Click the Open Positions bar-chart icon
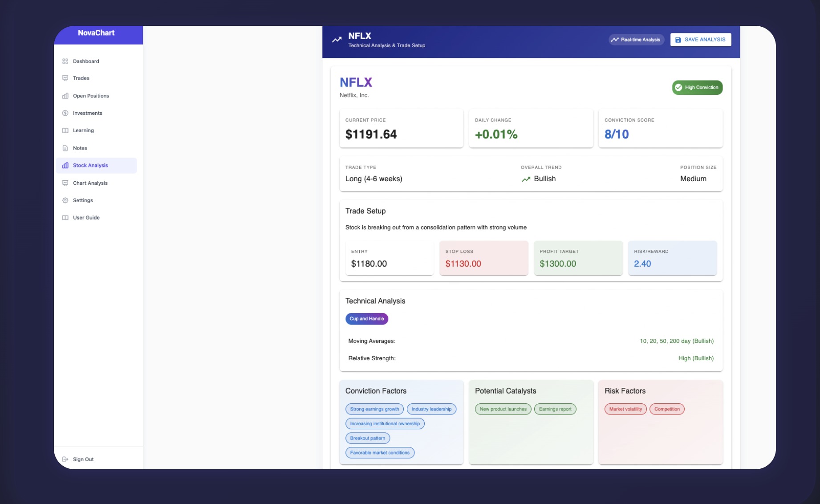The width and height of the screenshot is (820, 504). [x=65, y=96]
